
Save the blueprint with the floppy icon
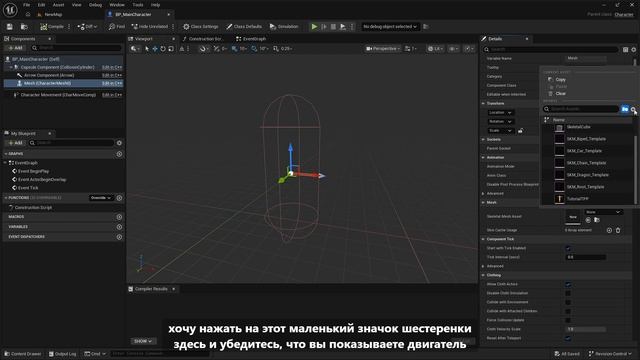coord(9,27)
